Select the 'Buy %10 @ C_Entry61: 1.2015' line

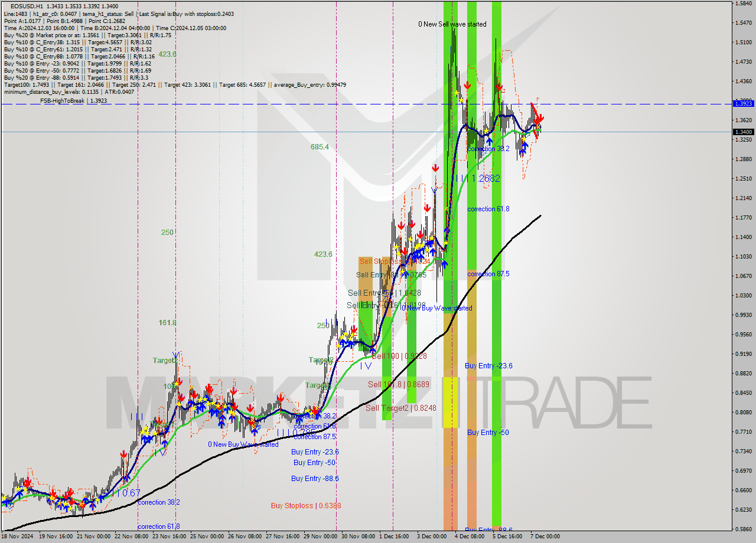pyautogui.click(x=78, y=49)
